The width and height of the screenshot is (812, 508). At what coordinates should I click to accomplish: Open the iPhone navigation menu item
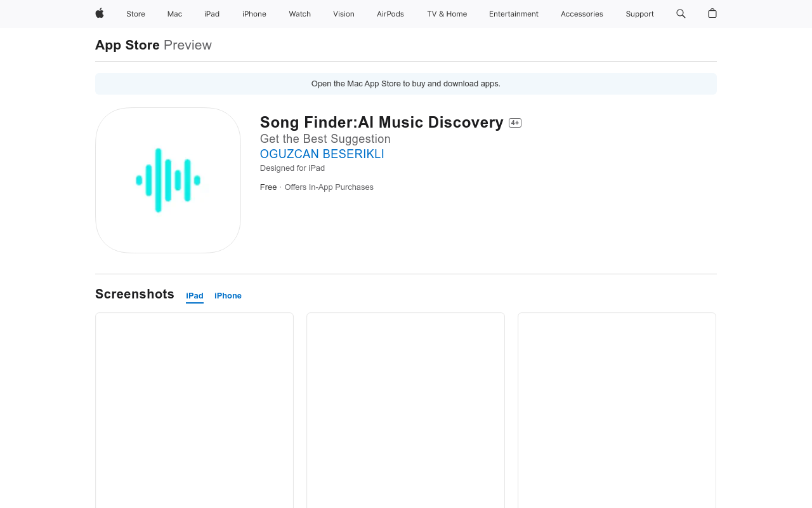(x=254, y=14)
